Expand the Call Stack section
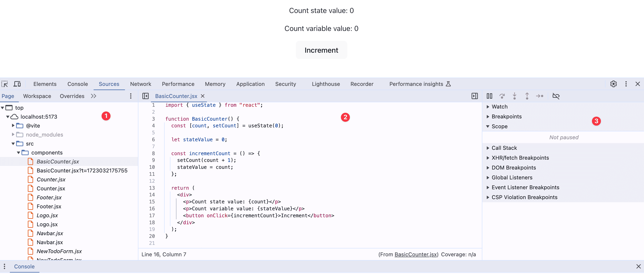Image resolution: width=644 pixels, height=274 pixels. pyautogui.click(x=488, y=148)
